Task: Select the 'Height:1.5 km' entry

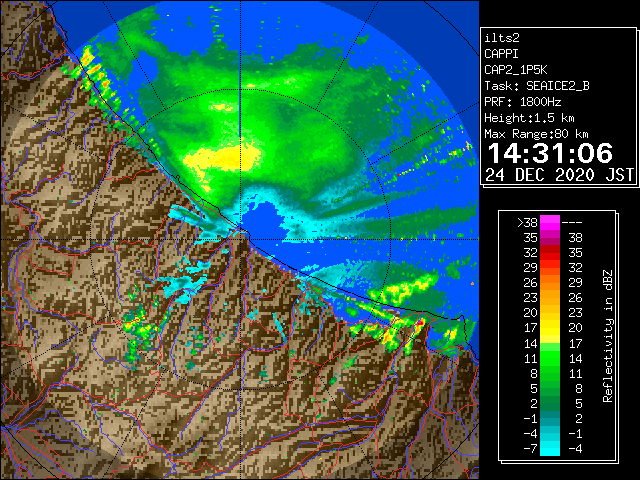Action: pos(529,118)
